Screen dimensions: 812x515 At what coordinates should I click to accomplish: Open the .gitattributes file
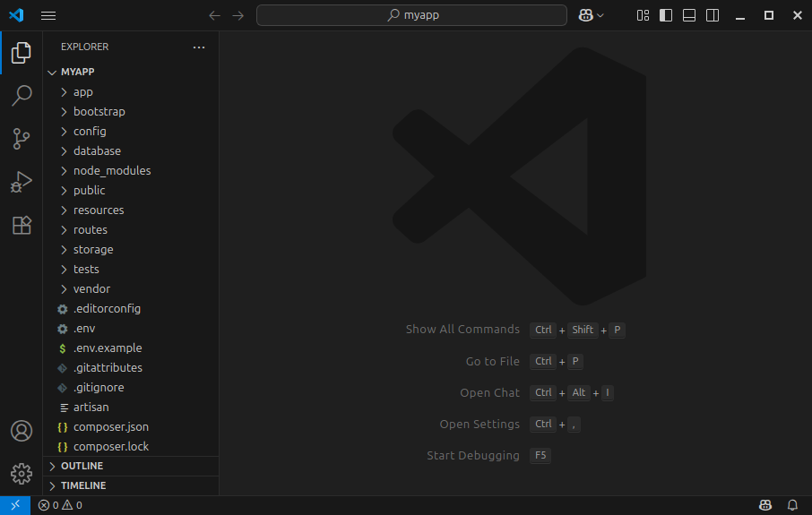pos(131,368)
